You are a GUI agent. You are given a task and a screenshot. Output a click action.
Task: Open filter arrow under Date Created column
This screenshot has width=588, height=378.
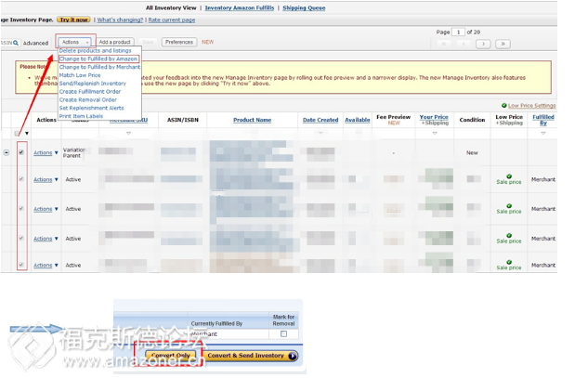320,133
